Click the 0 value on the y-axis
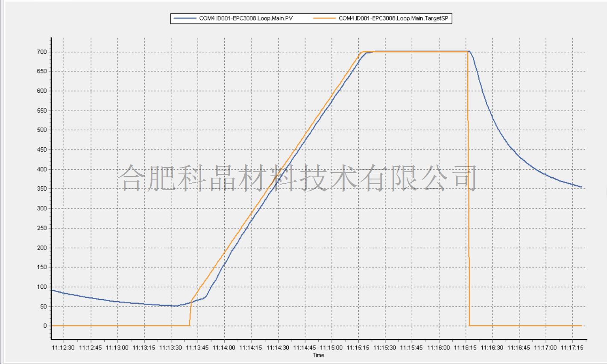 (44, 326)
